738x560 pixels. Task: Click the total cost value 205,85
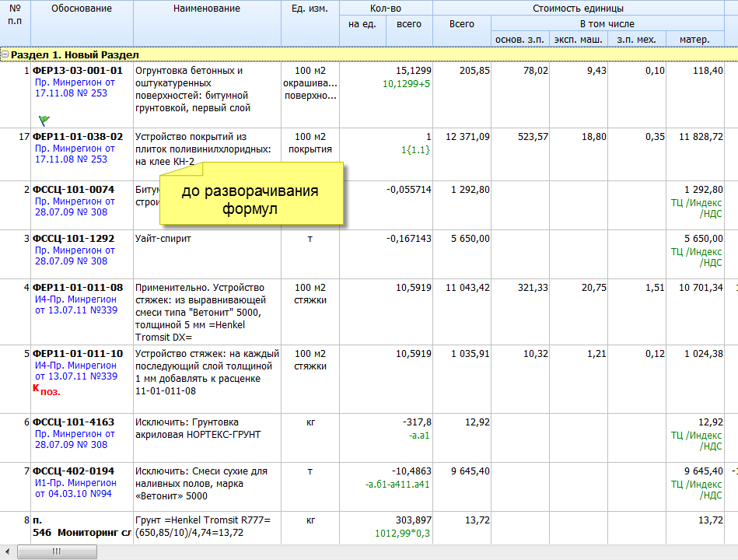[474, 71]
